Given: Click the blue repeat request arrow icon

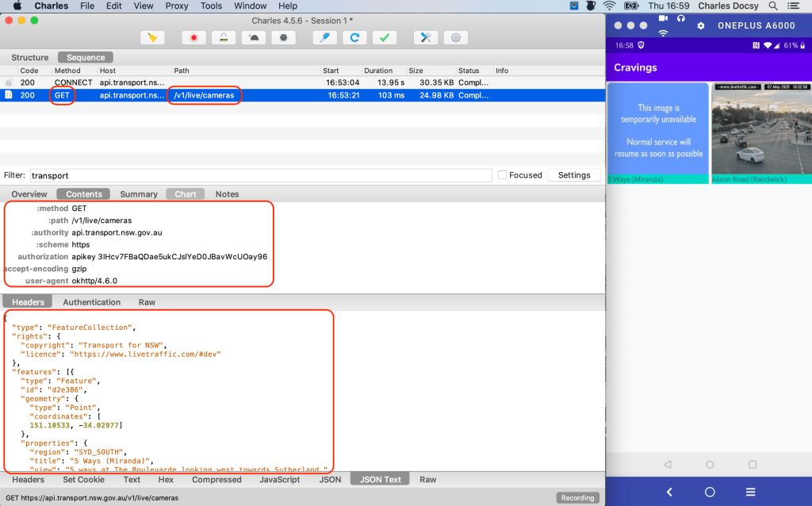Looking at the screenshot, I should (x=354, y=37).
